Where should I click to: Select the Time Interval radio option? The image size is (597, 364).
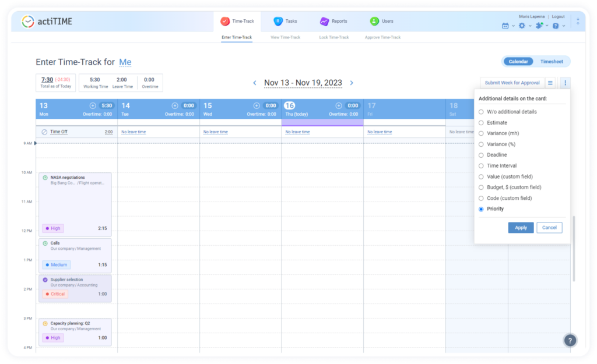tap(481, 166)
